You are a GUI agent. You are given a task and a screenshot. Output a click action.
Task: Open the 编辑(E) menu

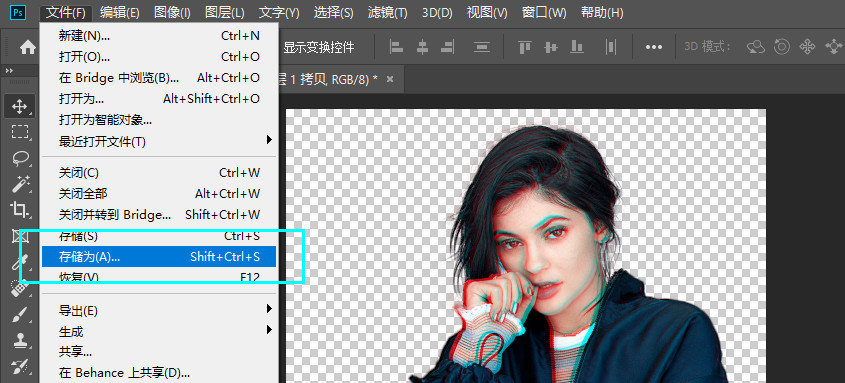[x=119, y=12]
